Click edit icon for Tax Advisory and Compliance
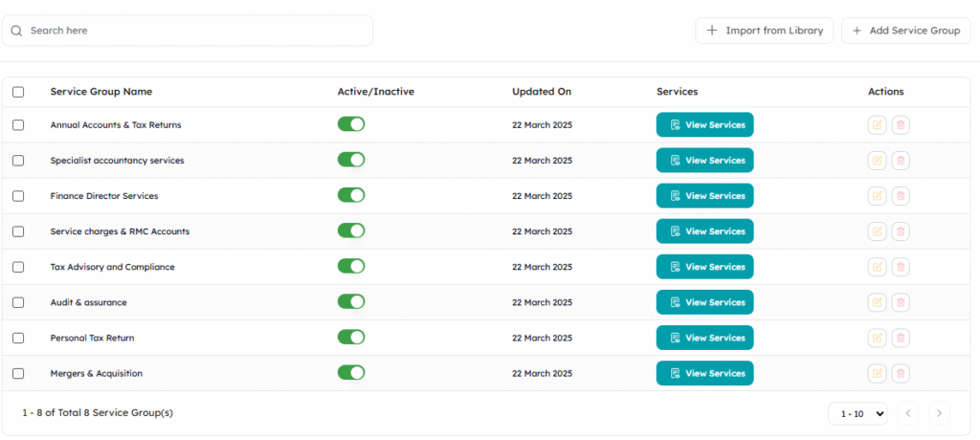This screenshot has width=980, height=440. pyautogui.click(x=877, y=267)
